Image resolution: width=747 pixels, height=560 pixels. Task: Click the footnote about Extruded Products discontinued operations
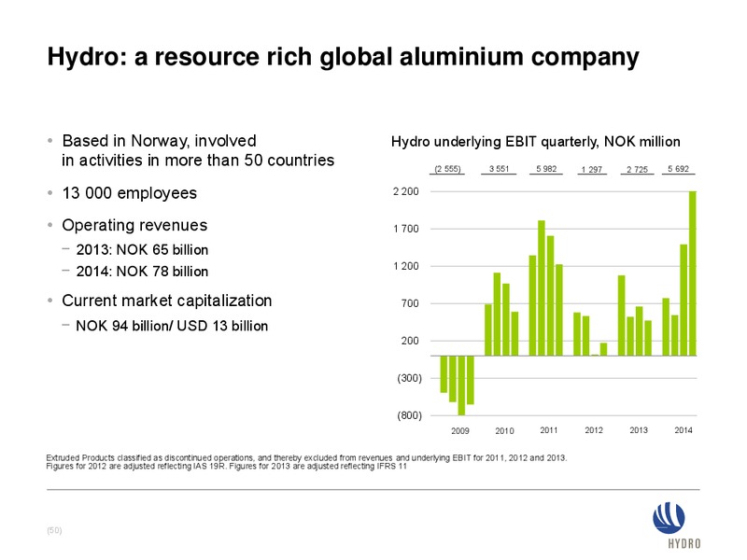[306, 457]
